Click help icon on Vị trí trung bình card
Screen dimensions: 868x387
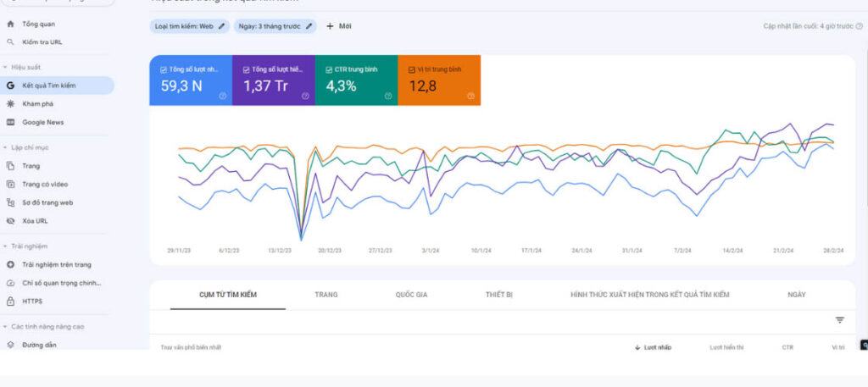click(470, 96)
